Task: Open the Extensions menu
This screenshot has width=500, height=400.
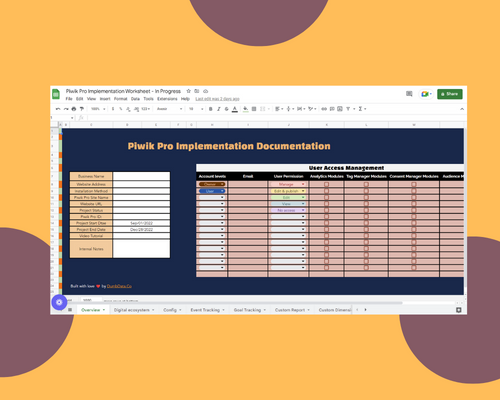Action: [167, 99]
